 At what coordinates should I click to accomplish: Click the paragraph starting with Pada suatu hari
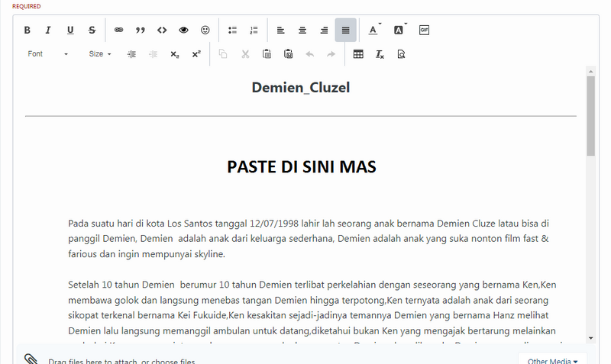click(x=309, y=239)
